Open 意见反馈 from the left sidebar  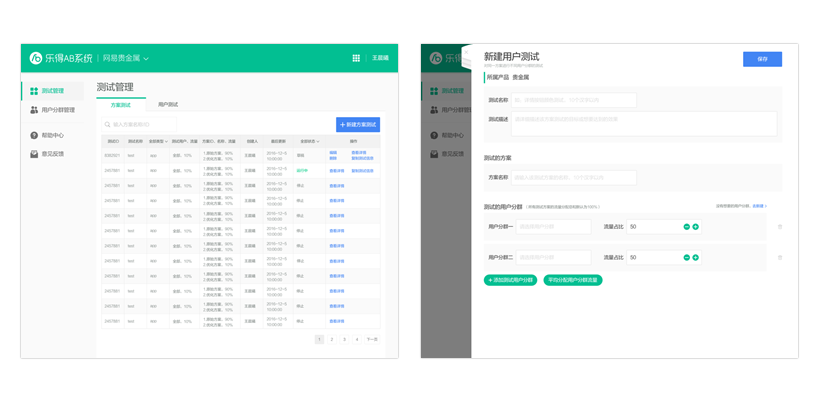click(x=52, y=154)
